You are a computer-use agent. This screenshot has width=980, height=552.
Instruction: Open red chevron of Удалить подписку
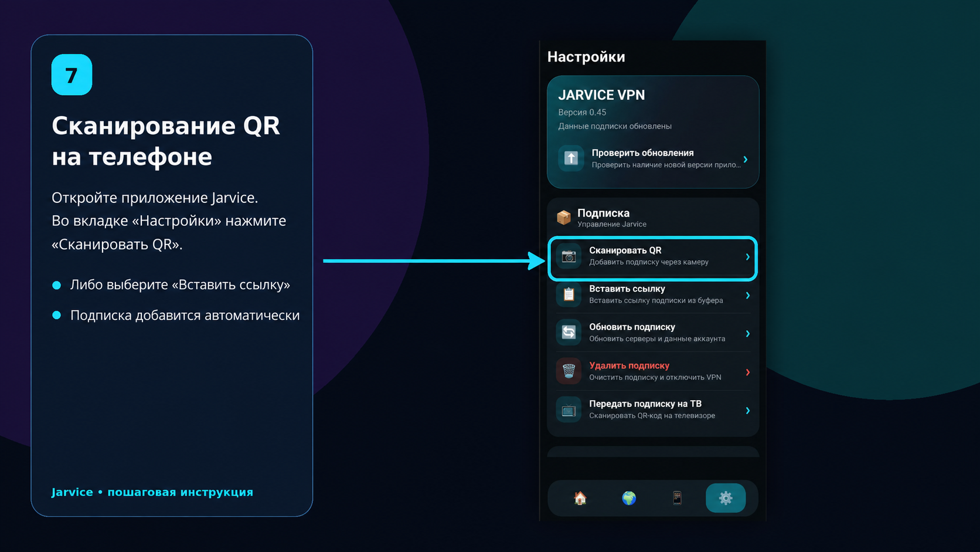coord(747,372)
